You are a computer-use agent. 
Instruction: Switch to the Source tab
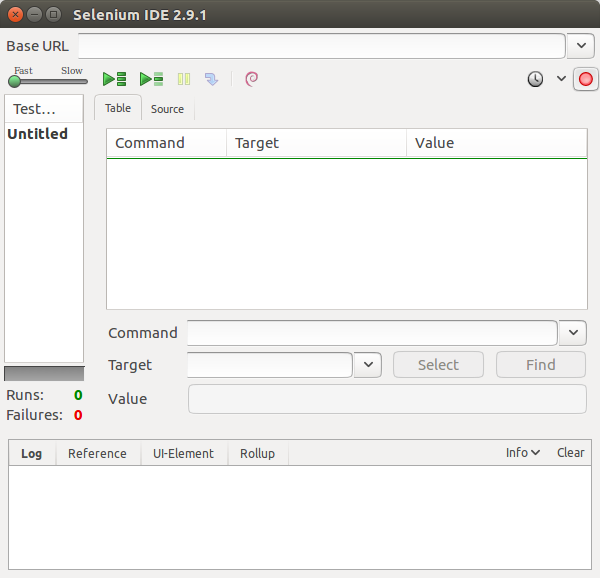167,109
